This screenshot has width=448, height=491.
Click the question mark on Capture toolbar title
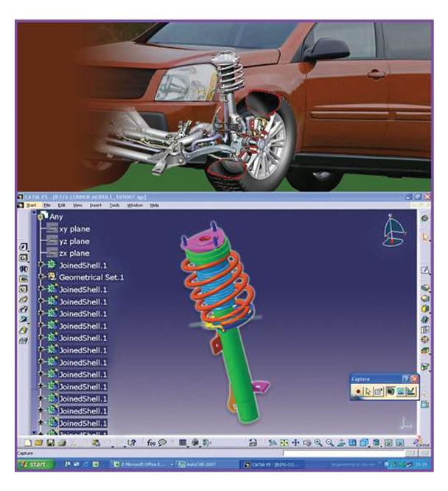[406, 379]
